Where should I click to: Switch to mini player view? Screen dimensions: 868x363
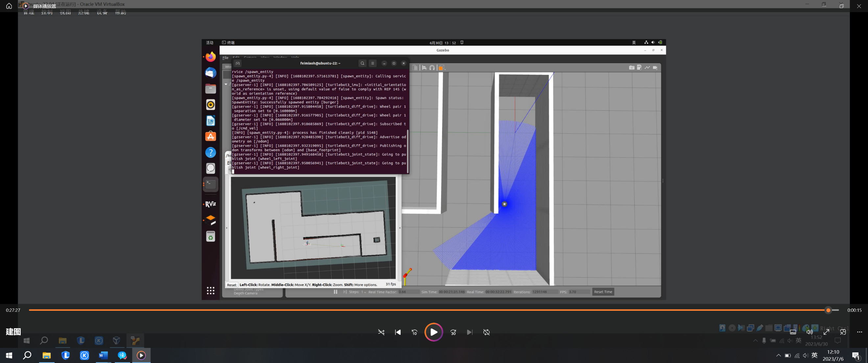coord(843,332)
